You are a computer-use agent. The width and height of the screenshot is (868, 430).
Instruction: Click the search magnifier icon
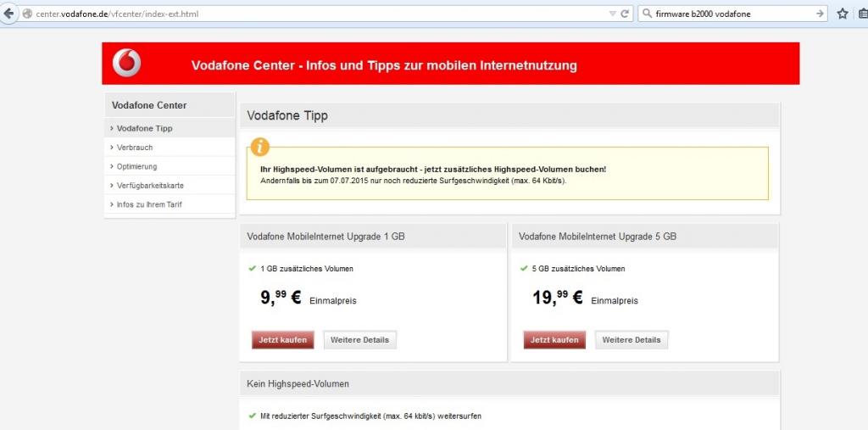coord(647,14)
